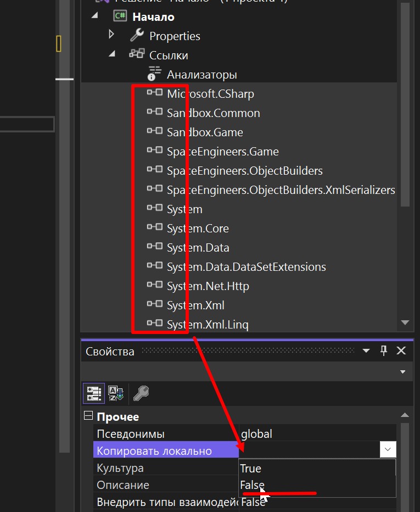Click the up arrow of properties grid scrollbar
420x512 pixels.
(405, 415)
